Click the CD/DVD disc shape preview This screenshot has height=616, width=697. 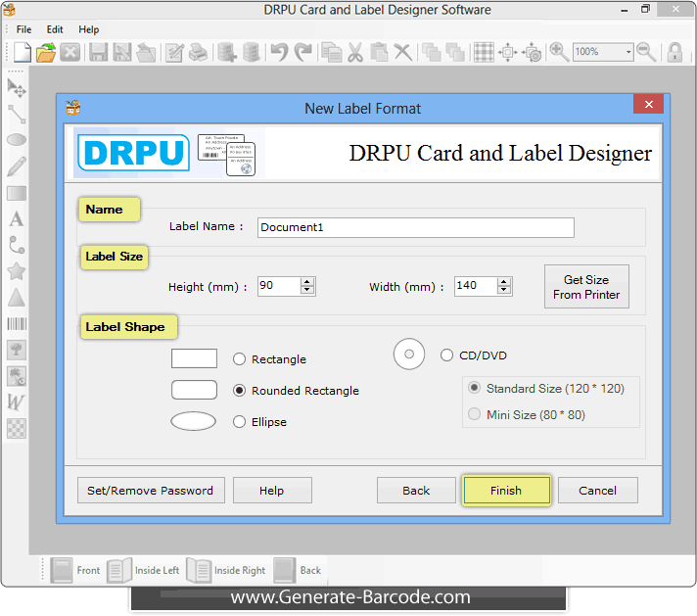tap(409, 355)
